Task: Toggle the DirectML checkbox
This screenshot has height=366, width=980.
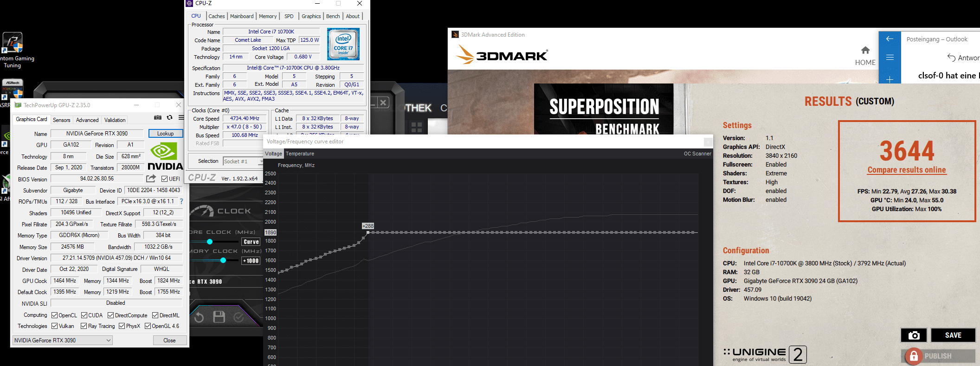Action: click(x=155, y=315)
